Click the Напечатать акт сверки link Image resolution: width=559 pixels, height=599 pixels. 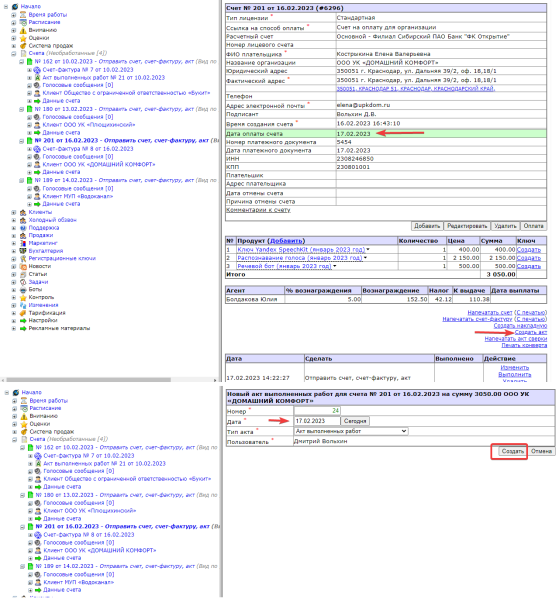516,339
